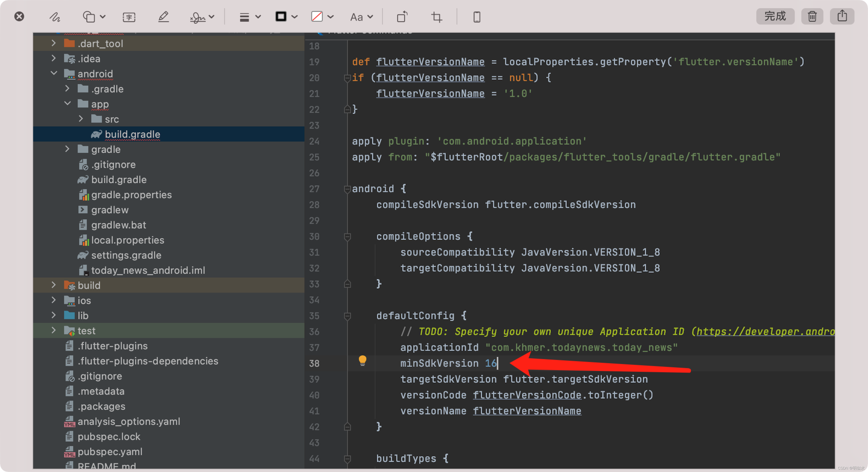Expand the gradle folder

coord(67,149)
